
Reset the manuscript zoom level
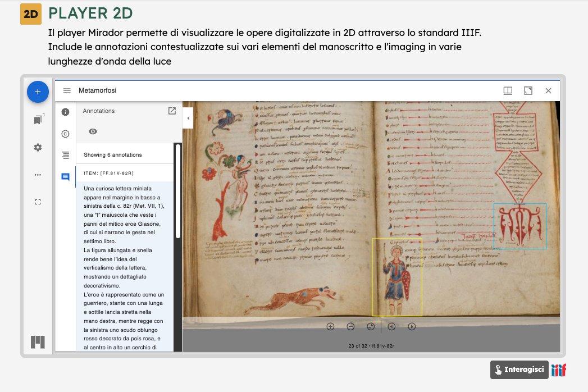point(371,326)
